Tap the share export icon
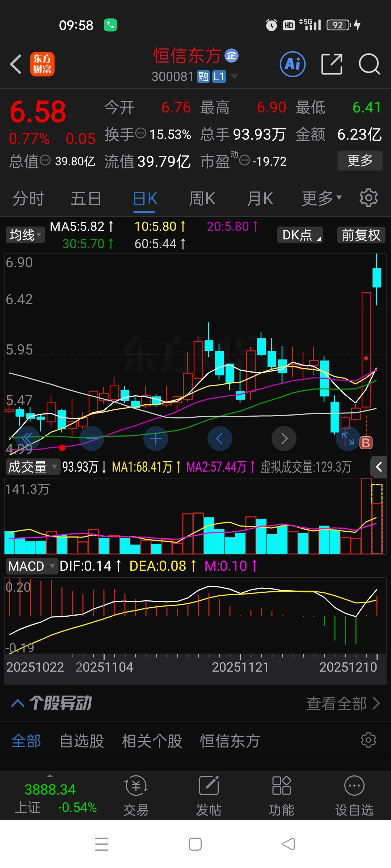The height and width of the screenshot is (868, 391). pyautogui.click(x=332, y=64)
